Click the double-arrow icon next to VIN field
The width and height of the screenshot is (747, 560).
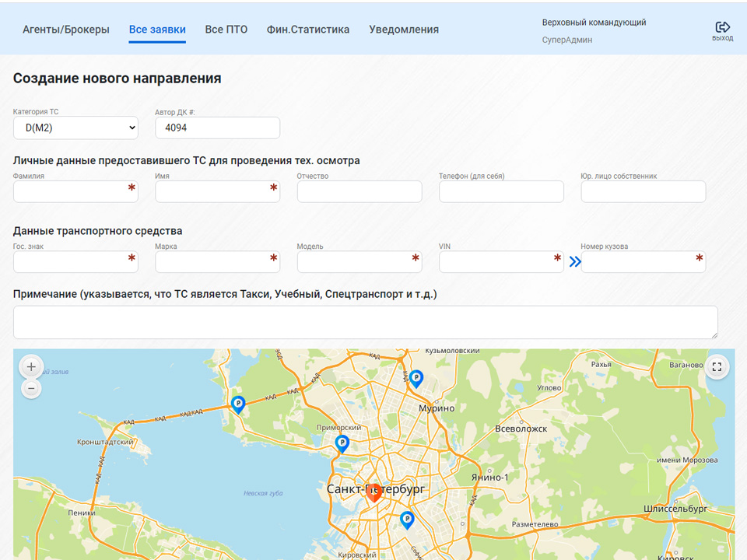575,262
